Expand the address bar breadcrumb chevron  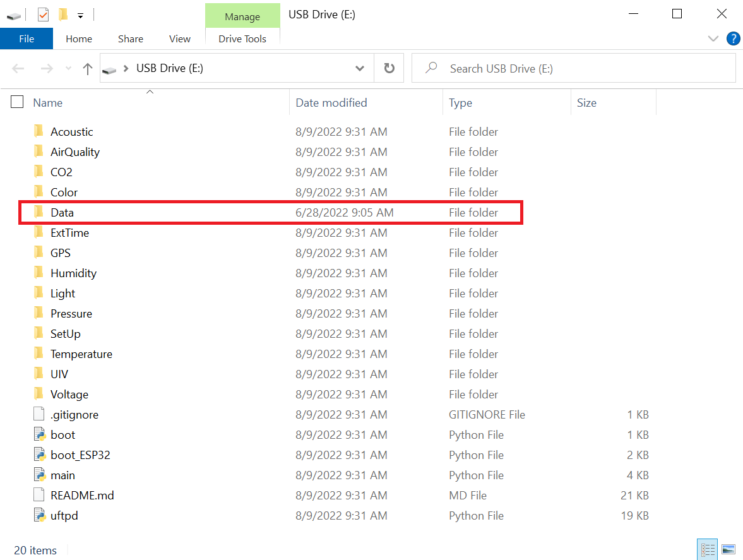coord(126,69)
